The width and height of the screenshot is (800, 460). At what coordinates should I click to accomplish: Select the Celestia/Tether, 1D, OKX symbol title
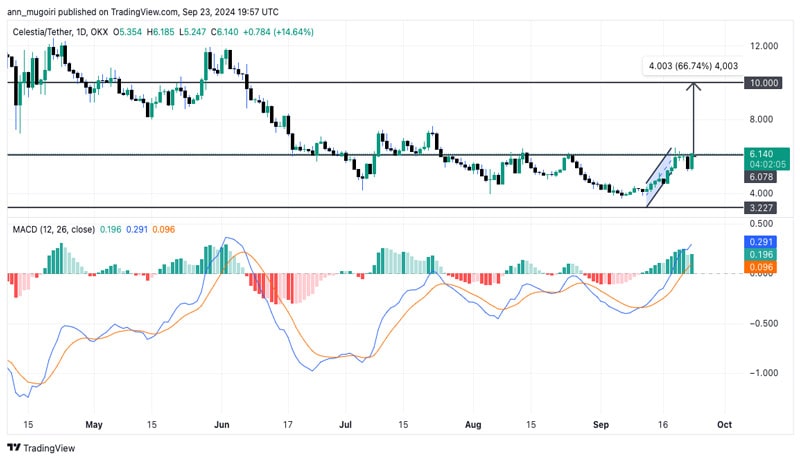60,32
